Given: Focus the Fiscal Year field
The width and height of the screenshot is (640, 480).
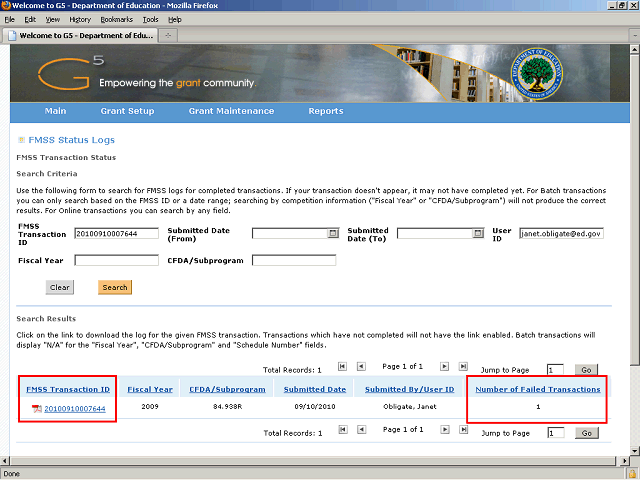Looking at the screenshot, I should [116, 260].
